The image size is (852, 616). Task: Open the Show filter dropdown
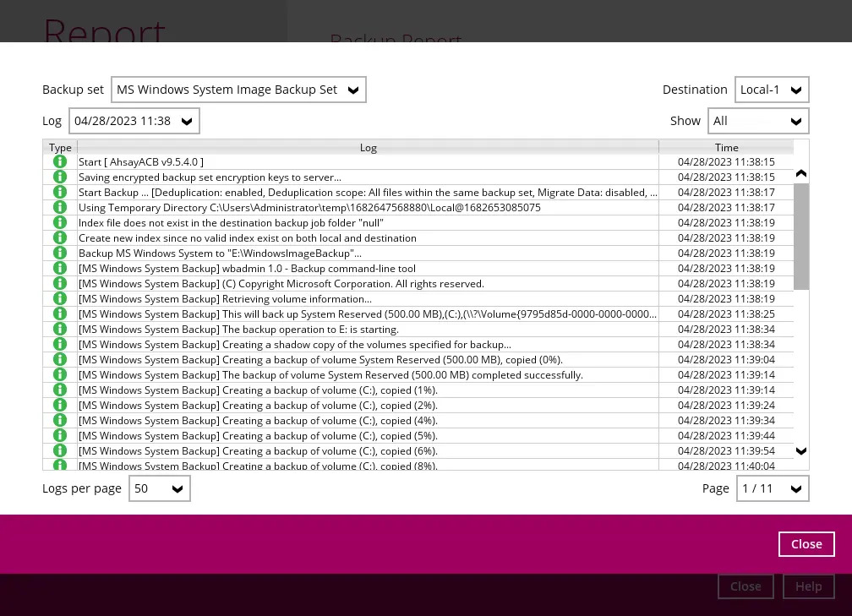pos(758,121)
